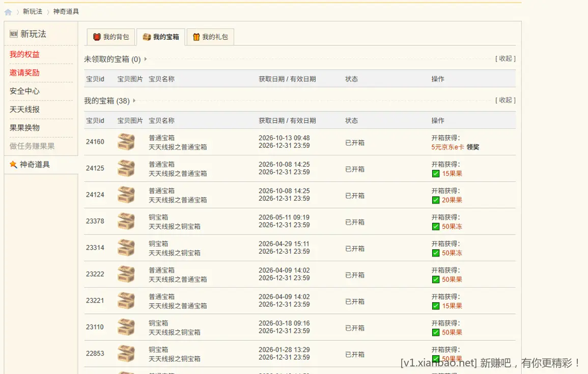Screen dimensions: 588x374
Task: Open 做任务赚果果 in the sidebar
Action: 32,146
